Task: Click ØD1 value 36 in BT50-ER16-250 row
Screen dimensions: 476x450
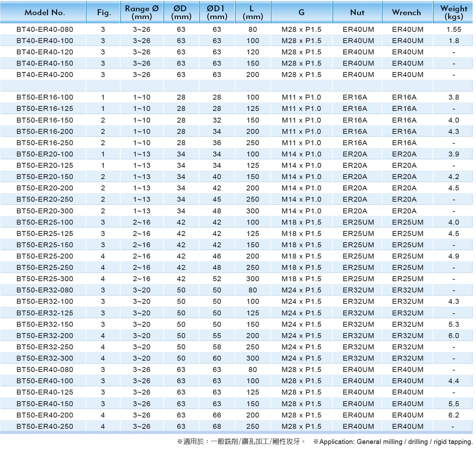Action: 217,143
